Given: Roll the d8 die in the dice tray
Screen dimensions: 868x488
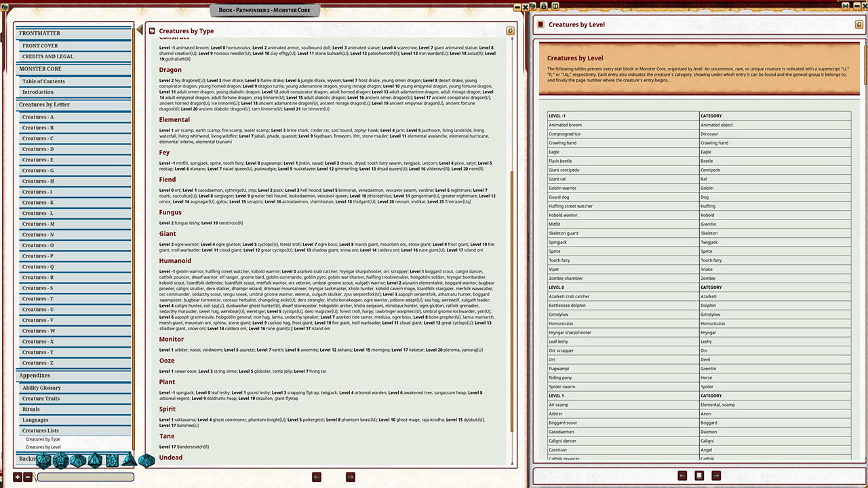Looking at the screenshot, I should click(x=95, y=460).
